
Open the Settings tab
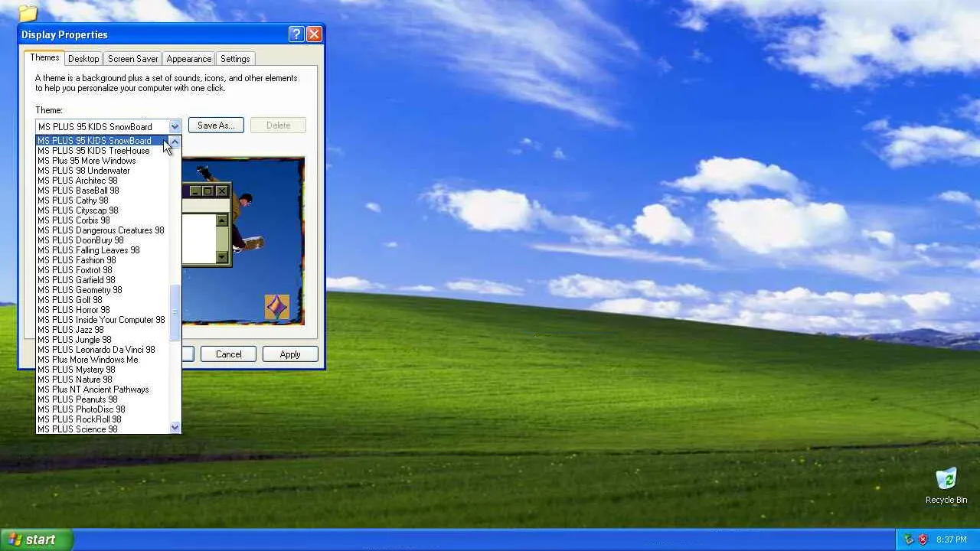(x=235, y=59)
